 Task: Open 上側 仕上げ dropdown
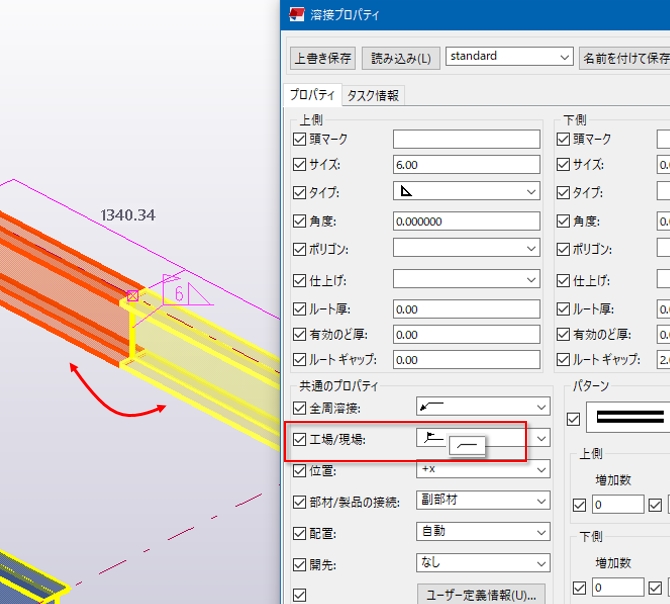click(x=467, y=279)
